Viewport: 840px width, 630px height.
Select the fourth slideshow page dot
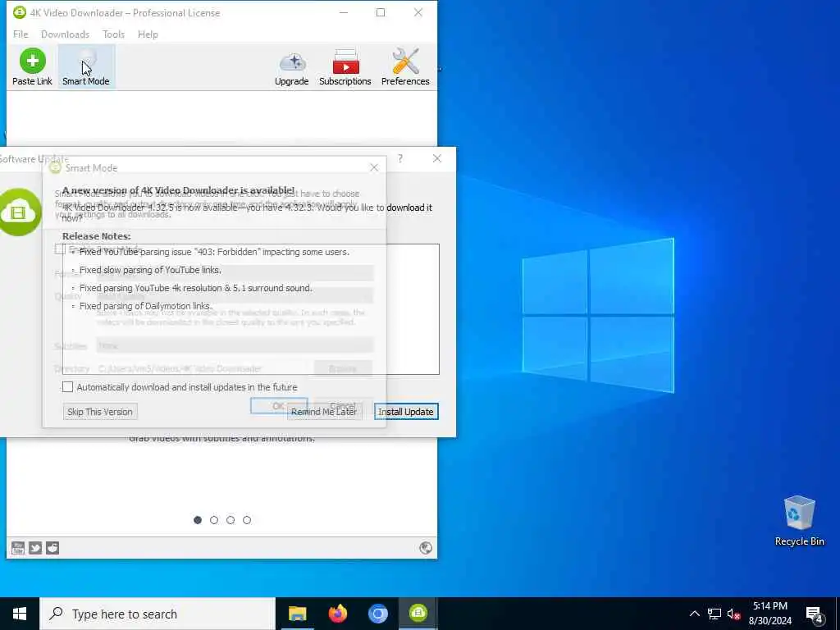(247, 519)
